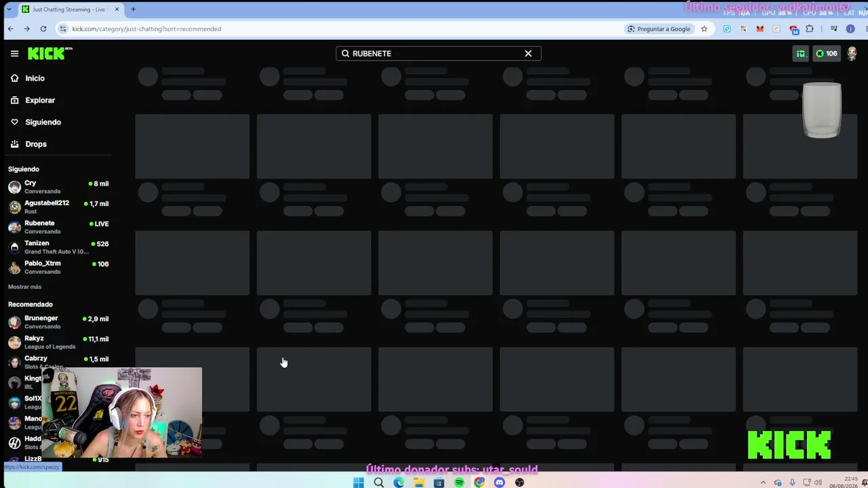Click the search box containing RUBENETE
The width and height of the screenshot is (868, 488).
click(438, 54)
